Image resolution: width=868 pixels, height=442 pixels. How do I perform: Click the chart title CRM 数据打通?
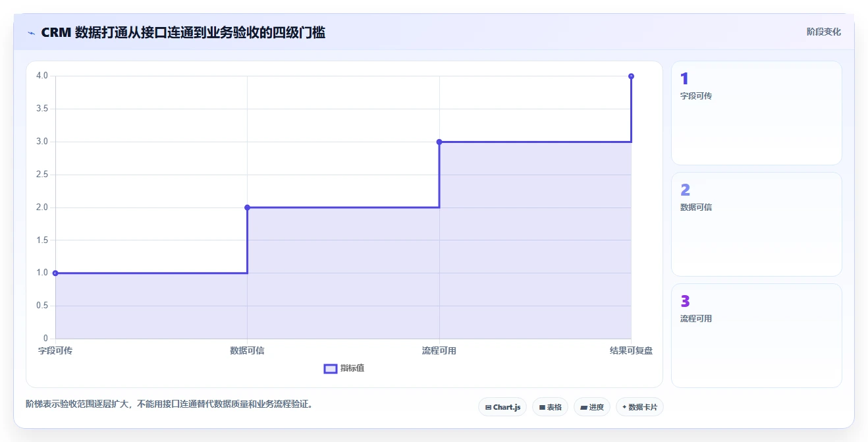point(183,32)
